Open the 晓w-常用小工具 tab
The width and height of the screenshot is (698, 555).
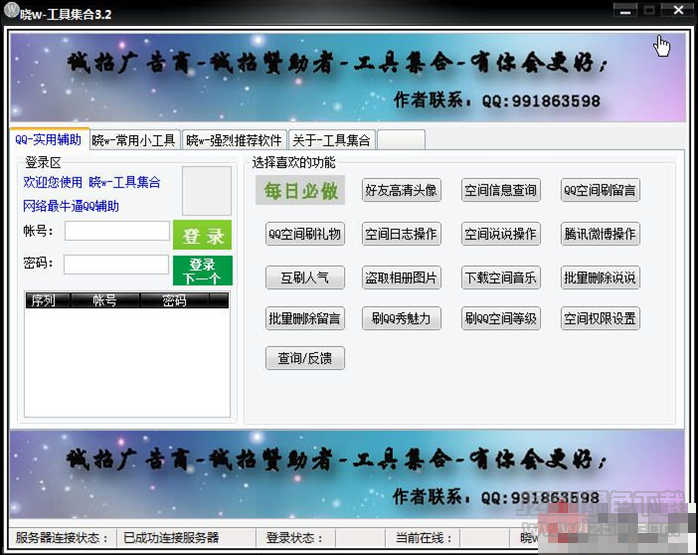(x=135, y=140)
